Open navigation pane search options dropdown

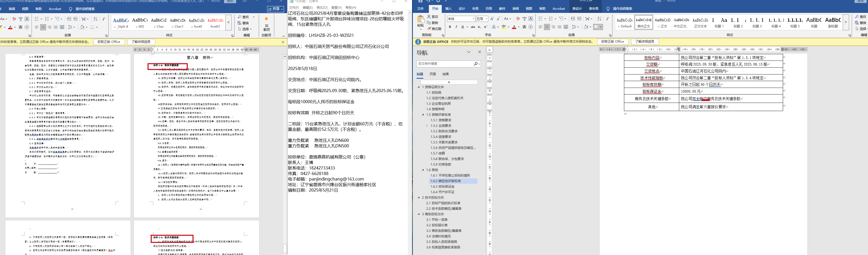[479, 64]
